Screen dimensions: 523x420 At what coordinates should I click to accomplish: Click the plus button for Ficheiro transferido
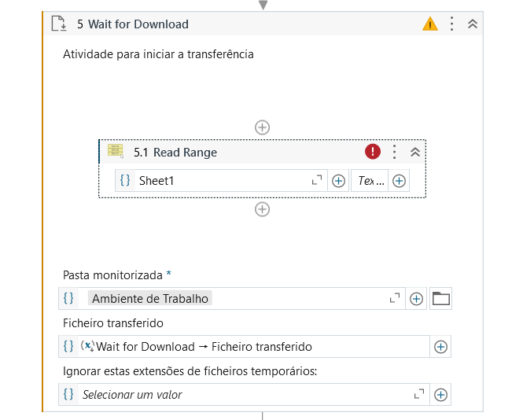pyautogui.click(x=441, y=347)
